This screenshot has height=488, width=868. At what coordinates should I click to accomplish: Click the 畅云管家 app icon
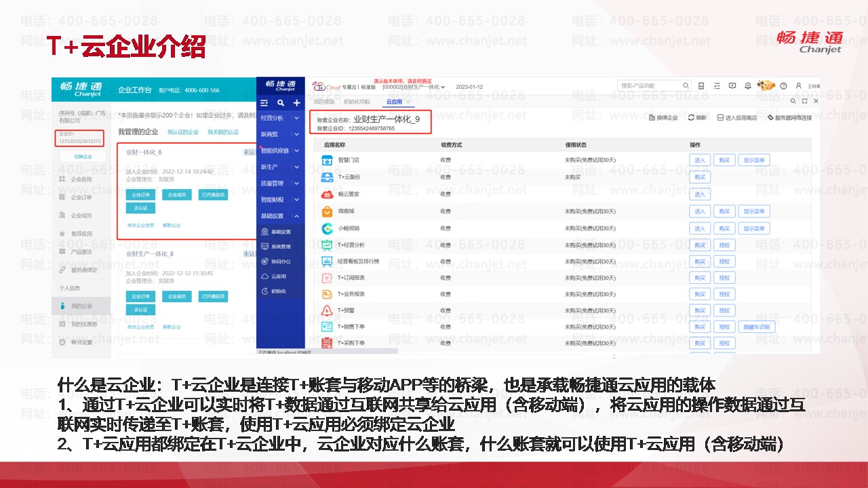tap(327, 195)
